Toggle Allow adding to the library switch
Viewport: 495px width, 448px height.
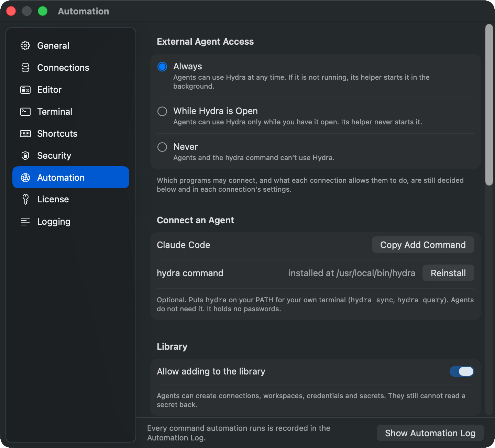click(x=462, y=371)
